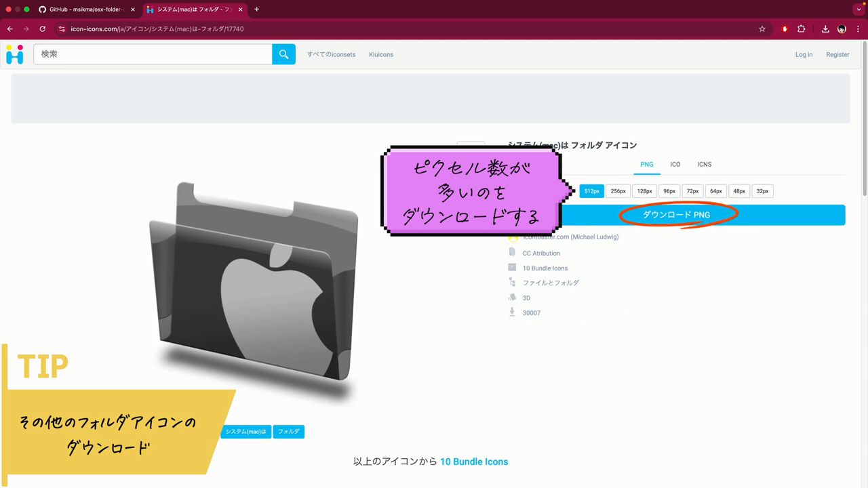Close the GitHub msikma tab
868x488 pixels.
133,9
